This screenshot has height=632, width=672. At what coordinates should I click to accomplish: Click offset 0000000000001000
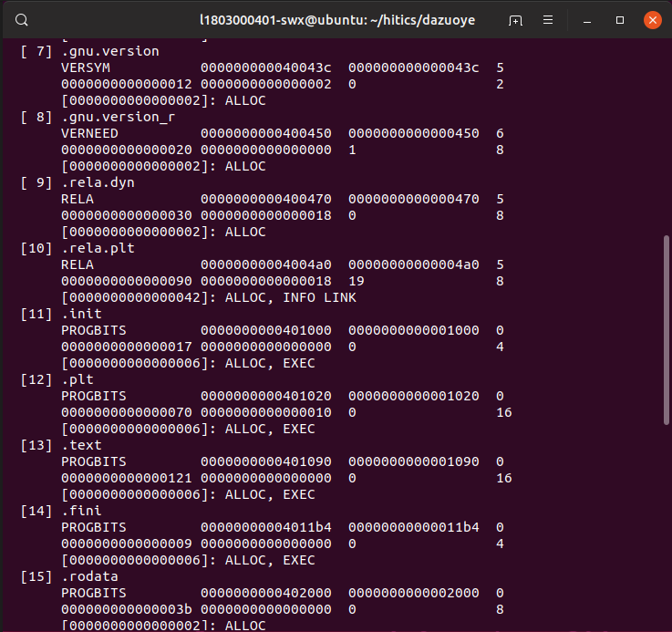pyautogui.click(x=414, y=330)
